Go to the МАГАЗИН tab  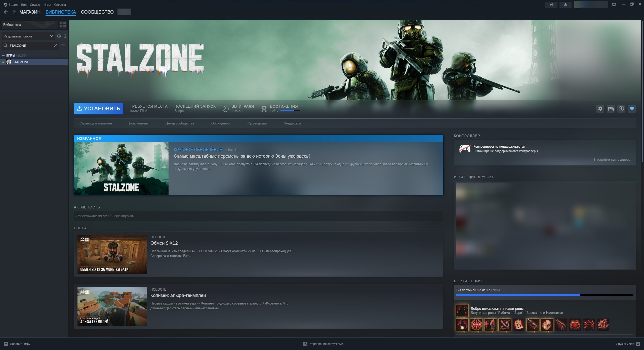[30, 12]
